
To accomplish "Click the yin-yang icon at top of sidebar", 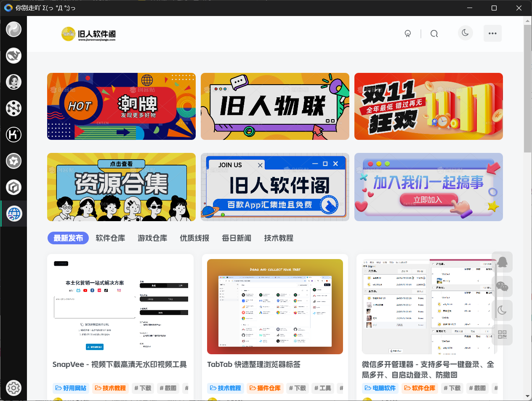I will 13,29.
